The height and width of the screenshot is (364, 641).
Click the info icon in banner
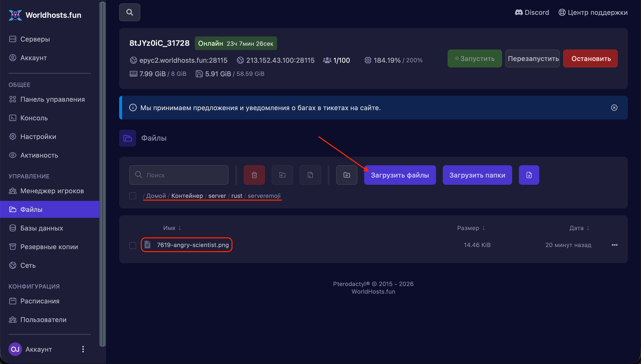click(x=133, y=107)
